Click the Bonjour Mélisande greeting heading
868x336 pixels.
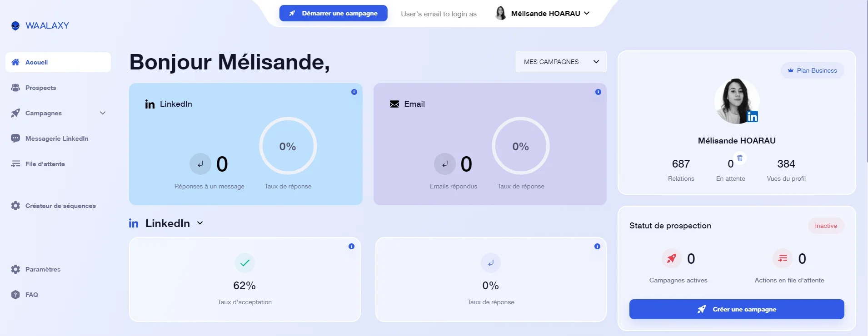point(229,62)
